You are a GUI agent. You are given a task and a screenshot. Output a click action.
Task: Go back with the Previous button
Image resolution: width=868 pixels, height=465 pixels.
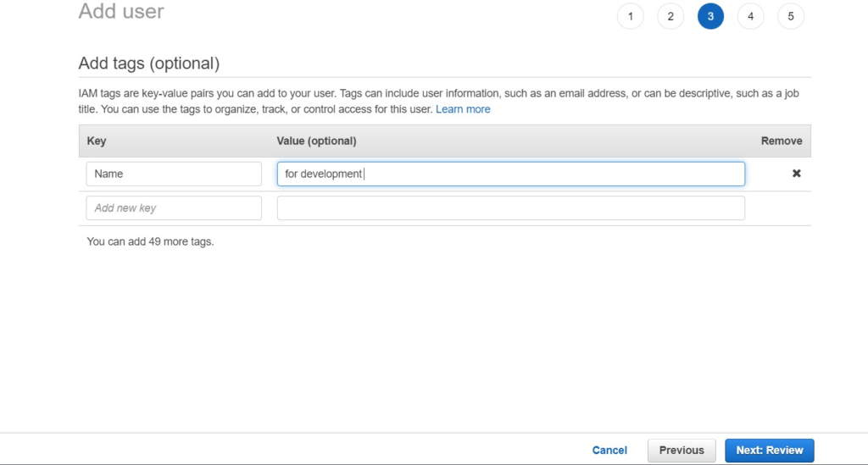click(x=682, y=450)
